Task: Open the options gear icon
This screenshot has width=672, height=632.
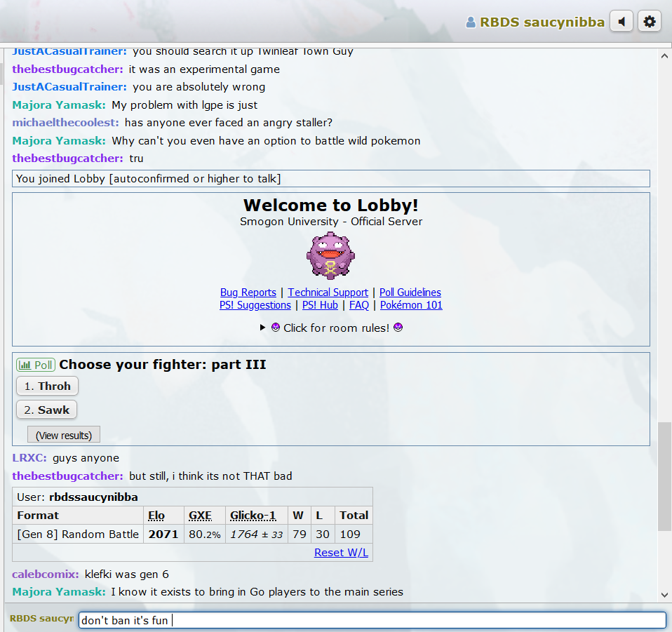Action: (x=650, y=22)
